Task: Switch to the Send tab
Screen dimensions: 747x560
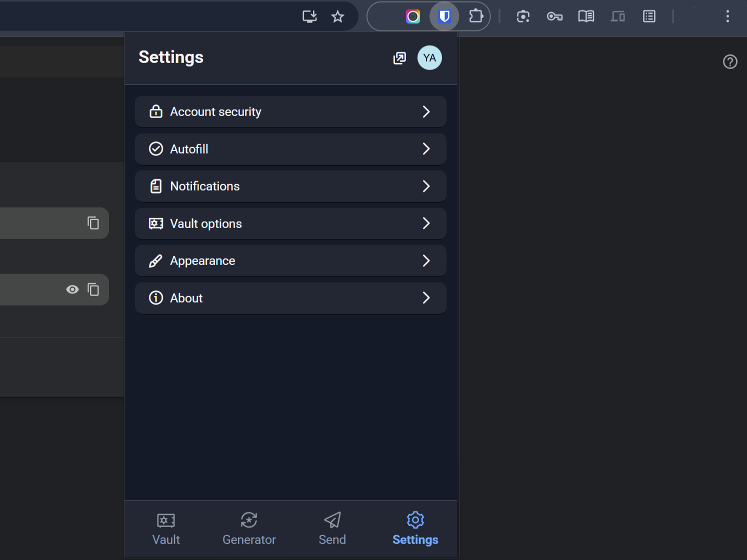Action: (332, 529)
